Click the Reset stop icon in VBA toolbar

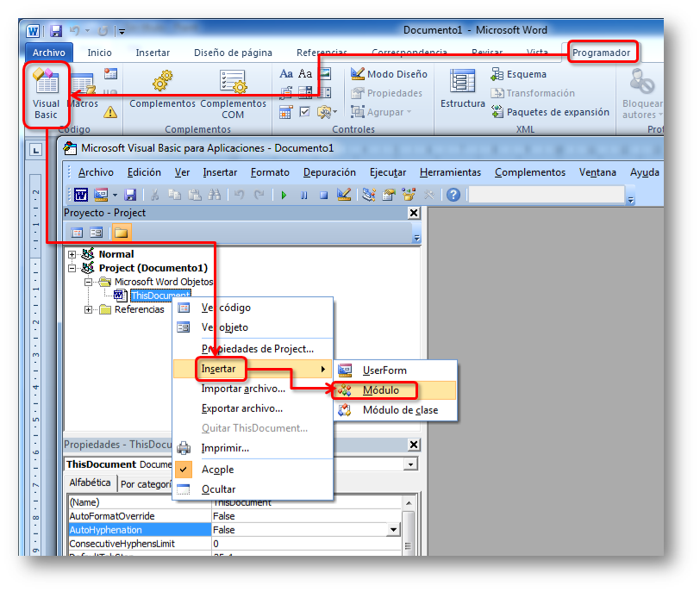pos(323,196)
